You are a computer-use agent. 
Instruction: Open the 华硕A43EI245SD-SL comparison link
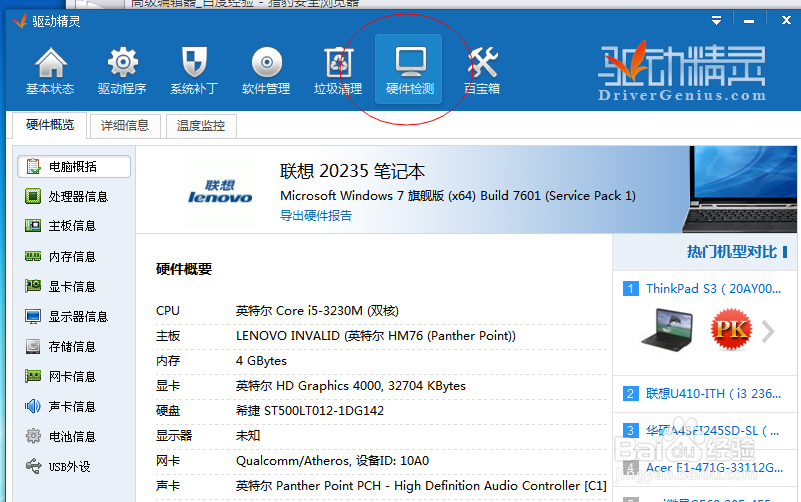(x=713, y=431)
